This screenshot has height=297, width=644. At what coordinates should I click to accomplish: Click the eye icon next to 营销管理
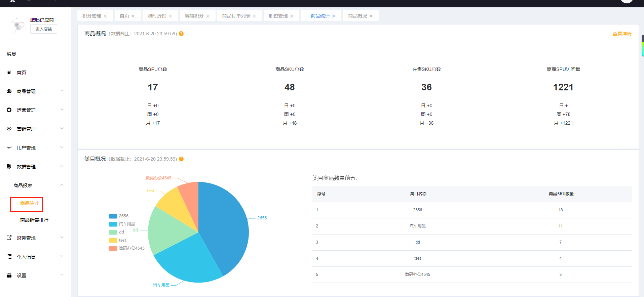9,129
